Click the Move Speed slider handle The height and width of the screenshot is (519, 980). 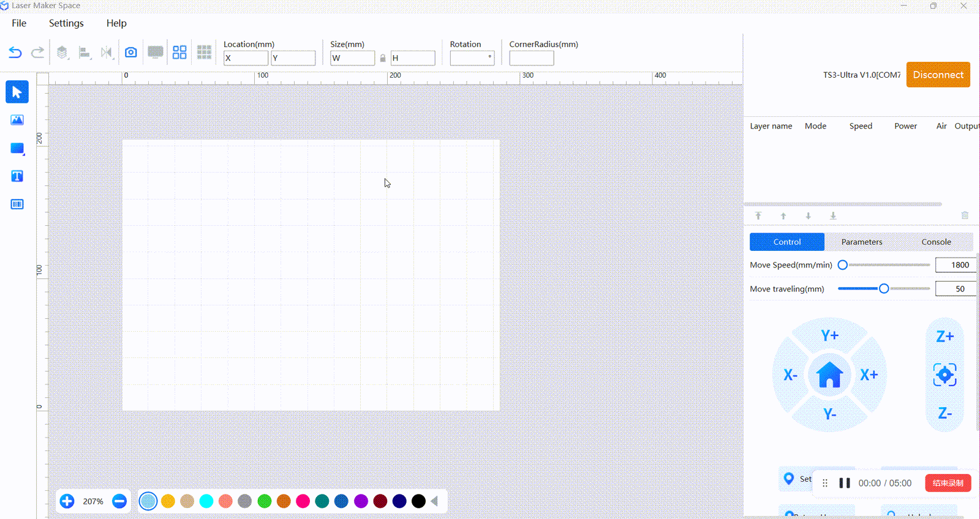tap(843, 265)
